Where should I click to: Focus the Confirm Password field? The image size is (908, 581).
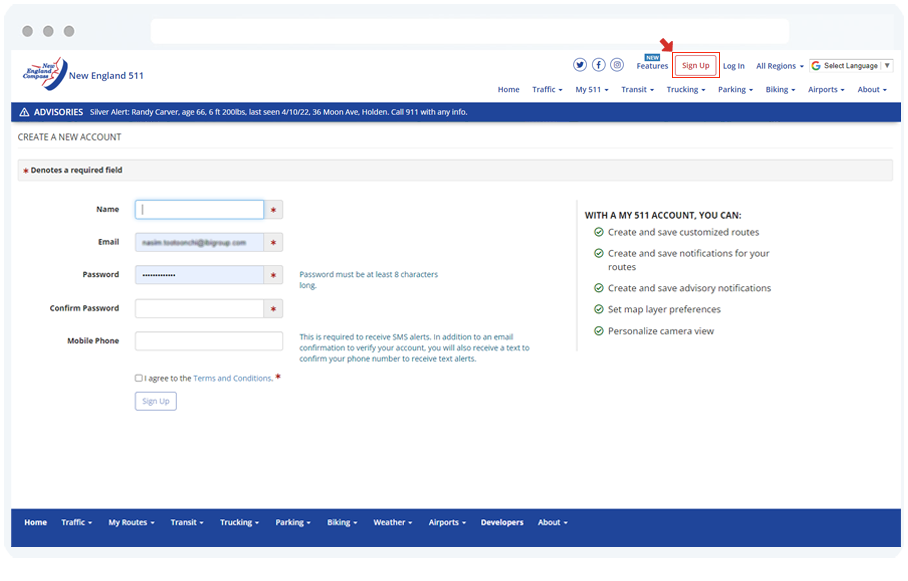[199, 309]
